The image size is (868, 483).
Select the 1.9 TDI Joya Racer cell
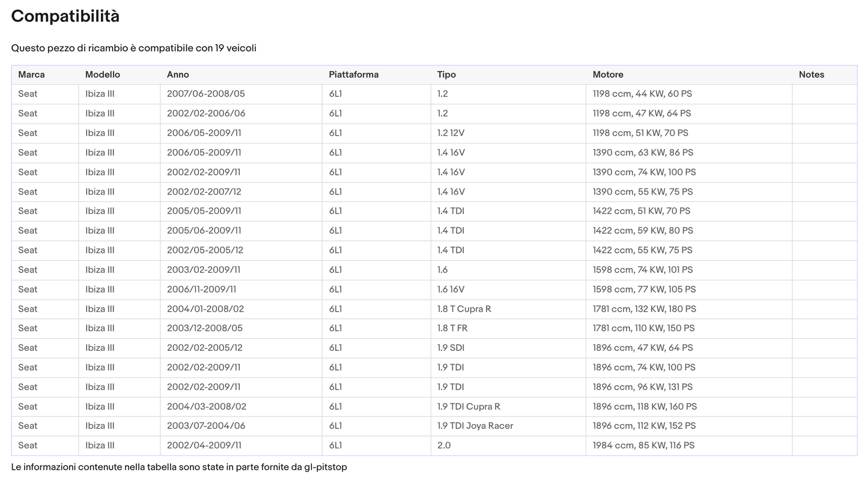click(x=475, y=426)
